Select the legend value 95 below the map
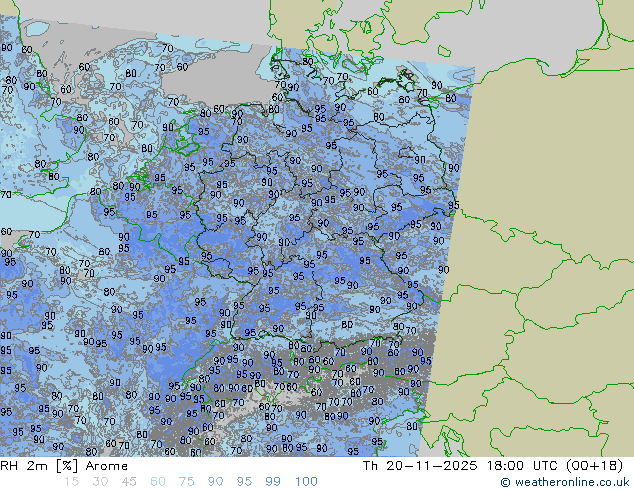 pyautogui.click(x=244, y=482)
